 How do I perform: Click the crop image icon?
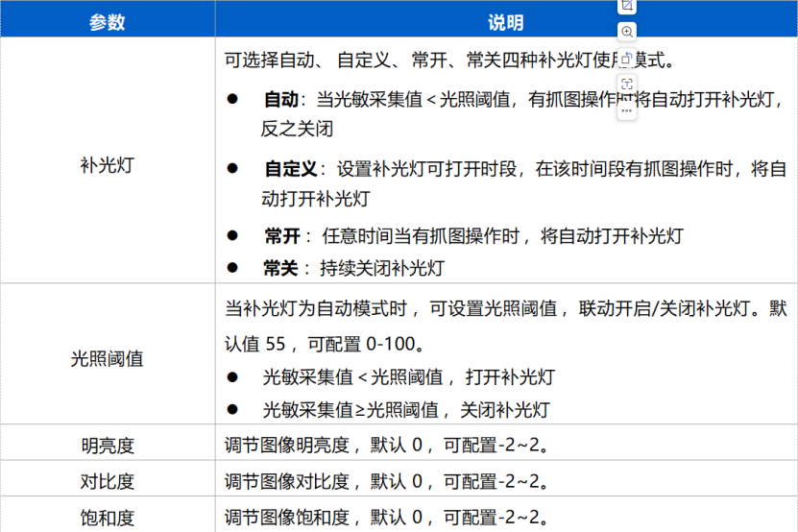[x=627, y=6]
